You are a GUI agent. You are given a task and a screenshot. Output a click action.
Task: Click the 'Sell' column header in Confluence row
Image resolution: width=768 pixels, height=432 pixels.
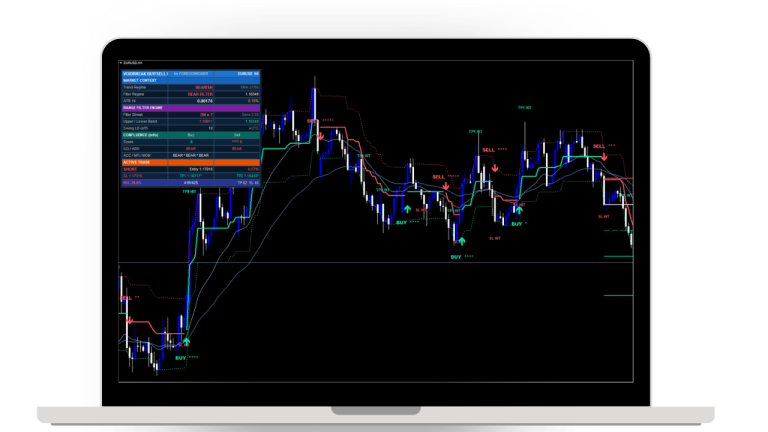click(237, 135)
